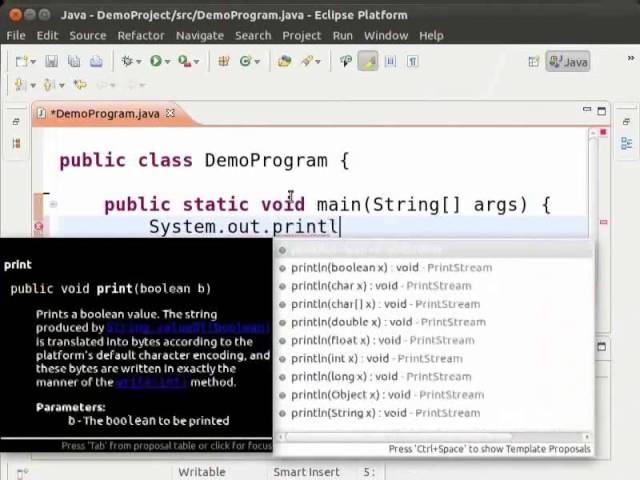The width and height of the screenshot is (640, 480).
Task: Choose println(String x) proposal
Action: coord(433,413)
